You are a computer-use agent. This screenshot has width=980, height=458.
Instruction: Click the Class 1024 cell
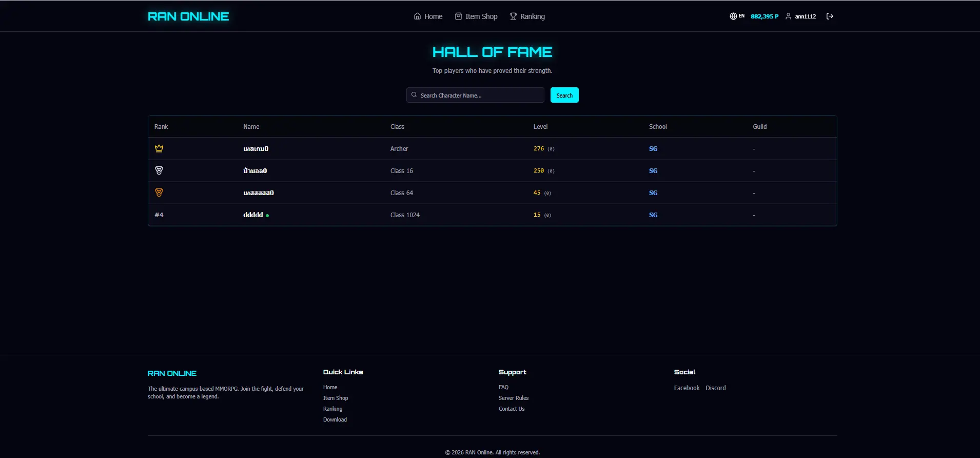(x=405, y=215)
